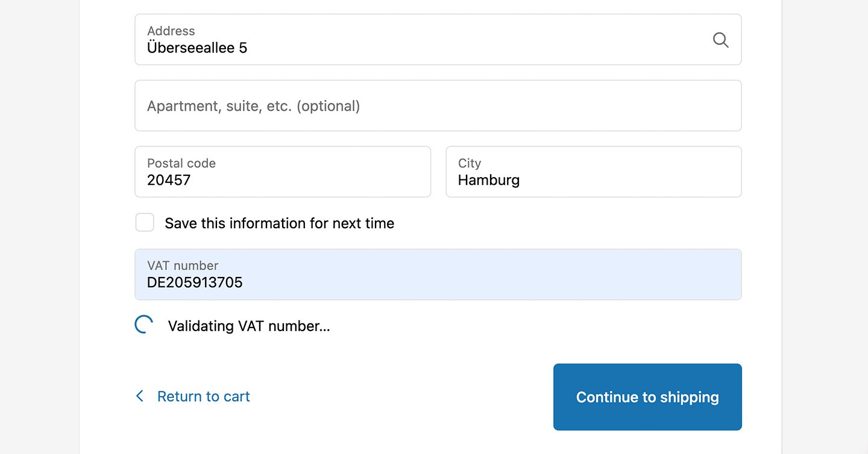Click the "Validating VAT number..." status text
The image size is (868, 454).
249,326
